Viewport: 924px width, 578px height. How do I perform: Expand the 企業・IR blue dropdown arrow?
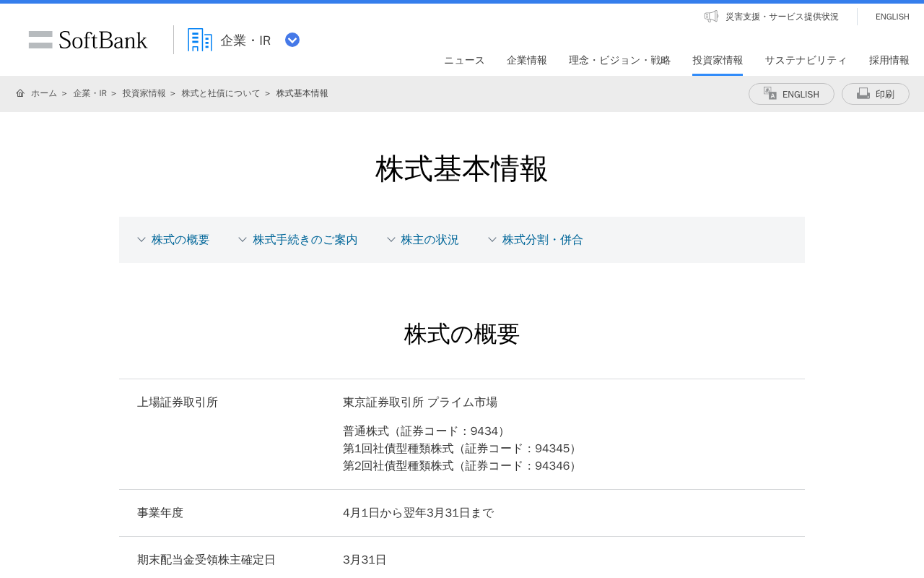tap(292, 40)
